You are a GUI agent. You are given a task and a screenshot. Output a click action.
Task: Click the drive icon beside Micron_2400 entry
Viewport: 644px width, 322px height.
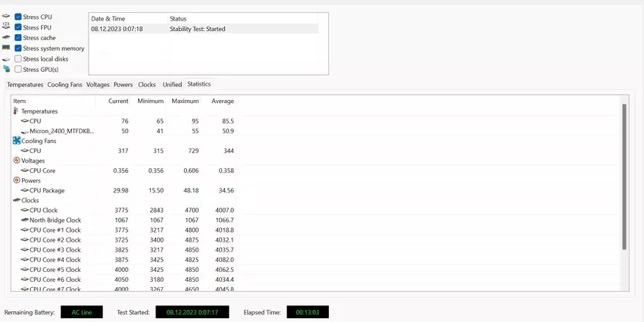[x=24, y=131]
